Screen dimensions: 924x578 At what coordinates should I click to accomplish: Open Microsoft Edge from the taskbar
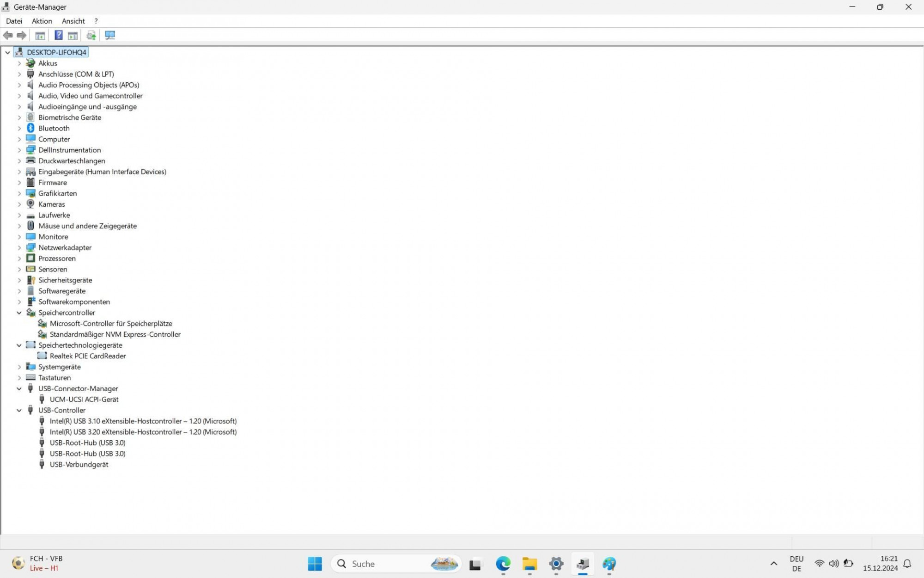(503, 564)
